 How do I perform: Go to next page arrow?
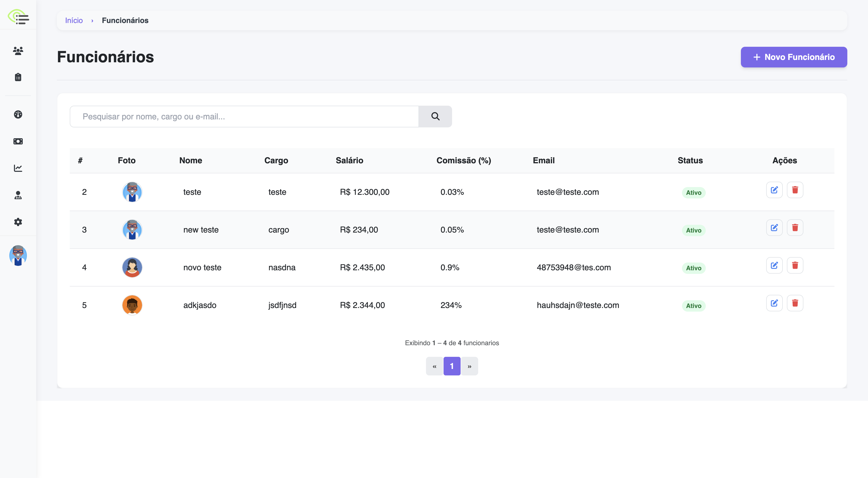click(469, 366)
